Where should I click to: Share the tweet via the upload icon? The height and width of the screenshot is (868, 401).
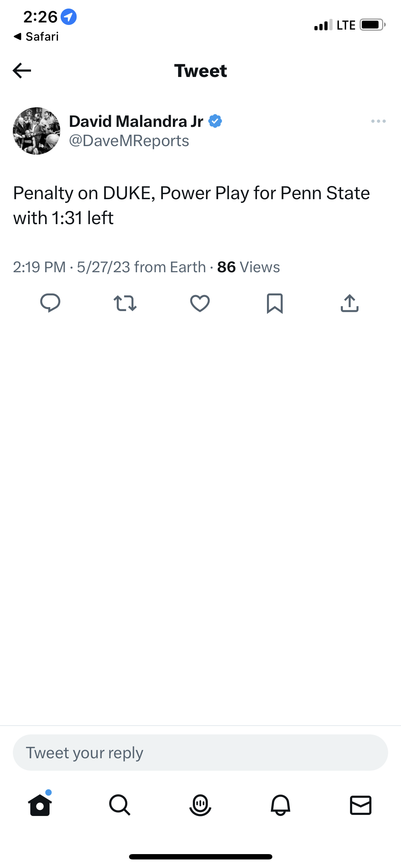point(350,303)
